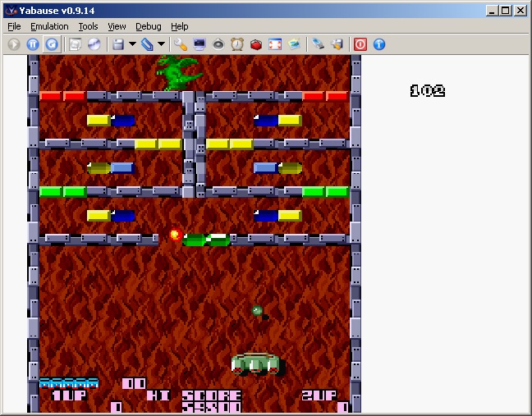
Task: Open the View menu
Action: [x=117, y=26]
